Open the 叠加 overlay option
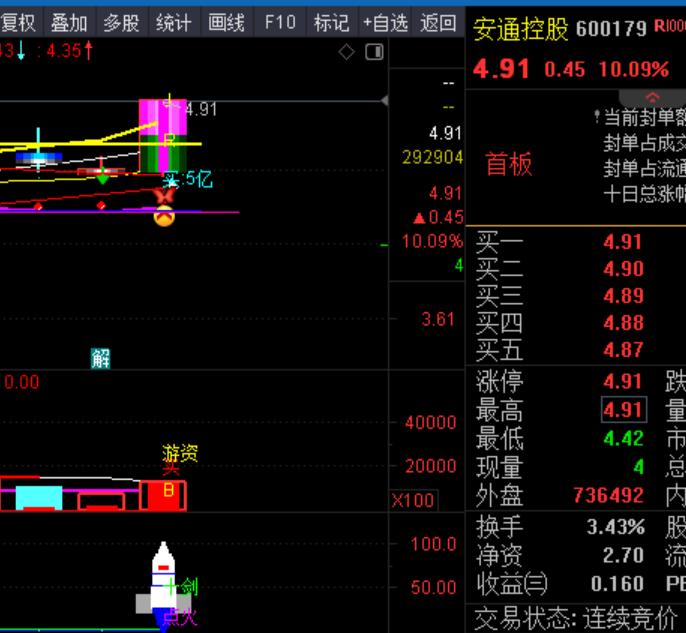The image size is (686, 633). pos(69,22)
